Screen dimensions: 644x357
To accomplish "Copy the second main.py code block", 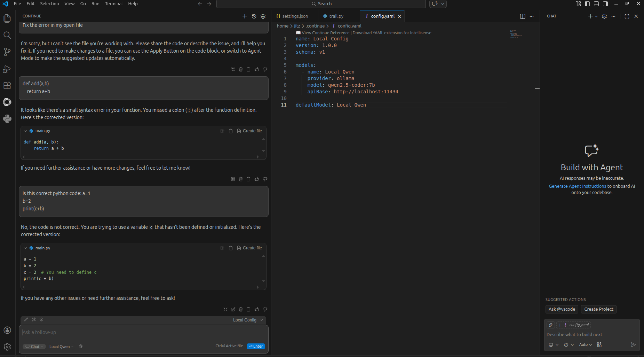I will [x=231, y=248].
